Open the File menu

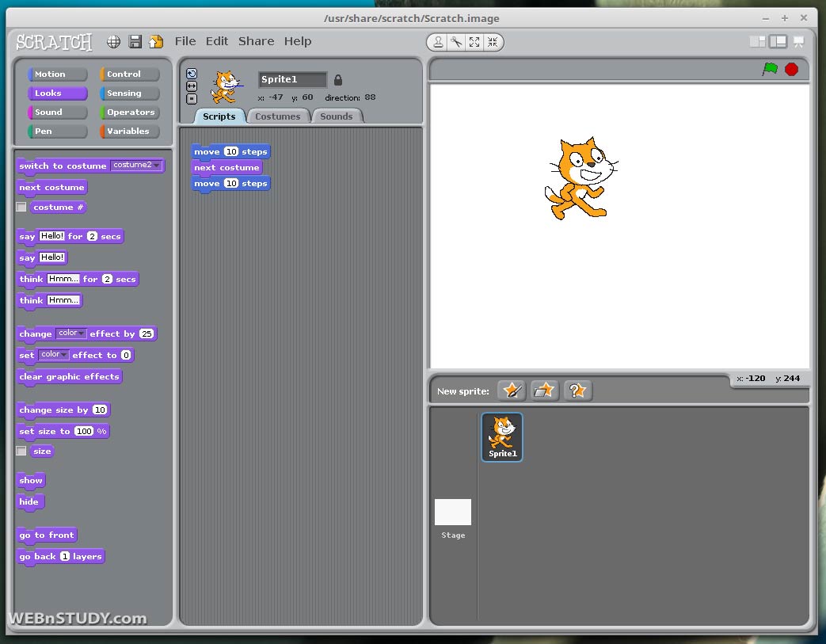pyautogui.click(x=185, y=41)
